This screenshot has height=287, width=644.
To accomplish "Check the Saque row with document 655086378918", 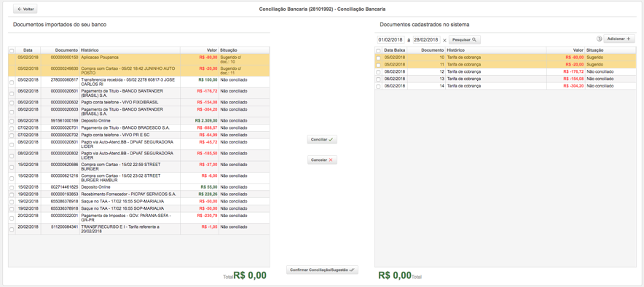I will click(12, 202).
